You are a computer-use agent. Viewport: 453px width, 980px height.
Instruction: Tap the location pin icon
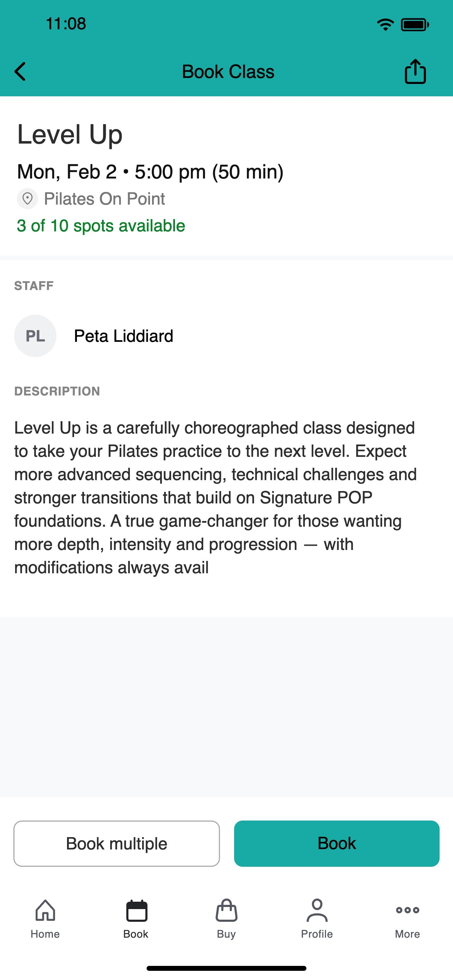point(28,199)
